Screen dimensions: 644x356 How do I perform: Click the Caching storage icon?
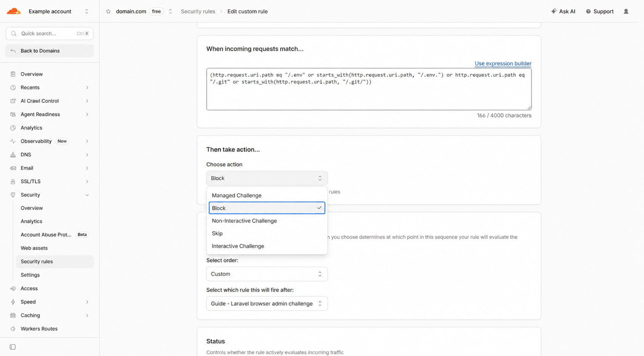pyautogui.click(x=13, y=315)
